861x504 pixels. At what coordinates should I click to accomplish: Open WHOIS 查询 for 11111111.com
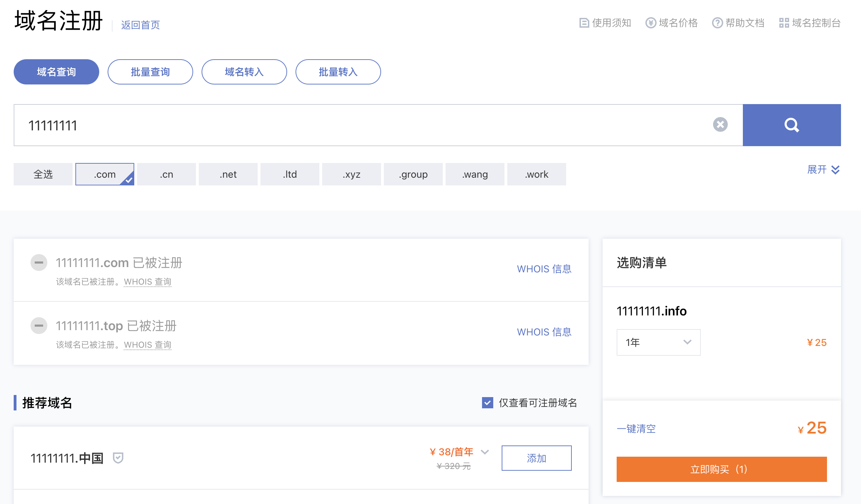[147, 281]
